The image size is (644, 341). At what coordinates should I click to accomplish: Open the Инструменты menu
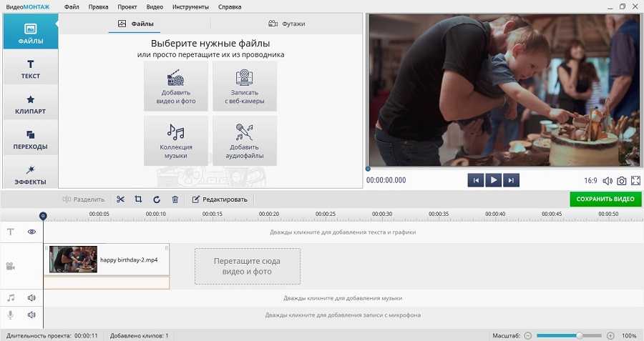[190, 6]
